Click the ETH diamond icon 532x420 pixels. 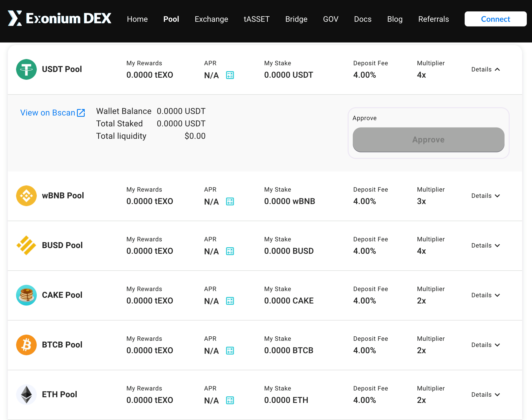26,394
